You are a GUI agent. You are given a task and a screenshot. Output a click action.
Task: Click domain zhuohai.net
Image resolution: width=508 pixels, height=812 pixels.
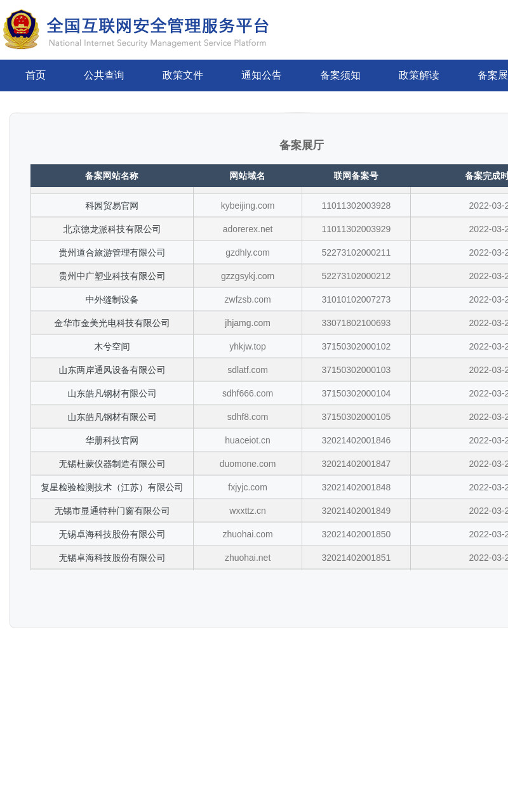pyautogui.click(x=248, y=558)
